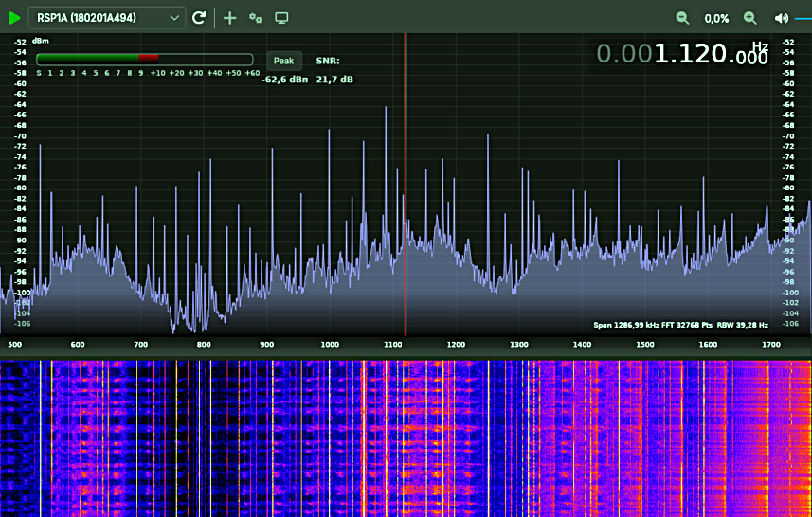The image size is (812, 517).
Task: Open the RSP1A device dropdown
Action: [106, 18]
